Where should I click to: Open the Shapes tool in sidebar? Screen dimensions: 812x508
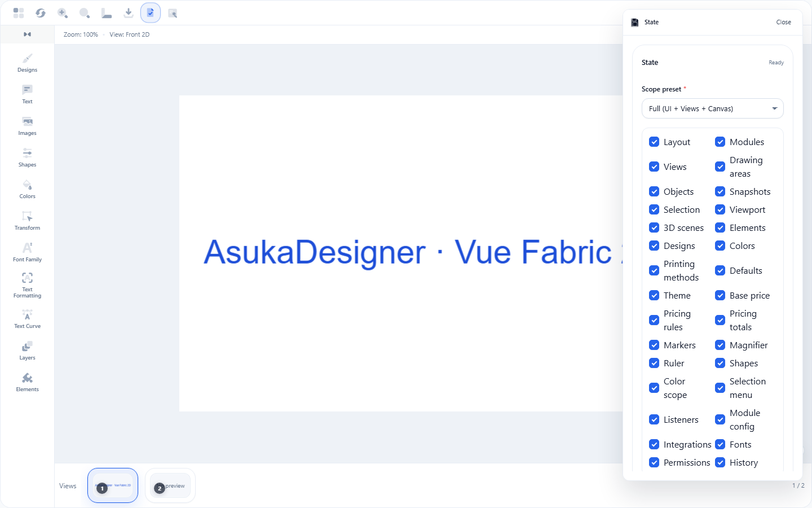coord(27,158)
